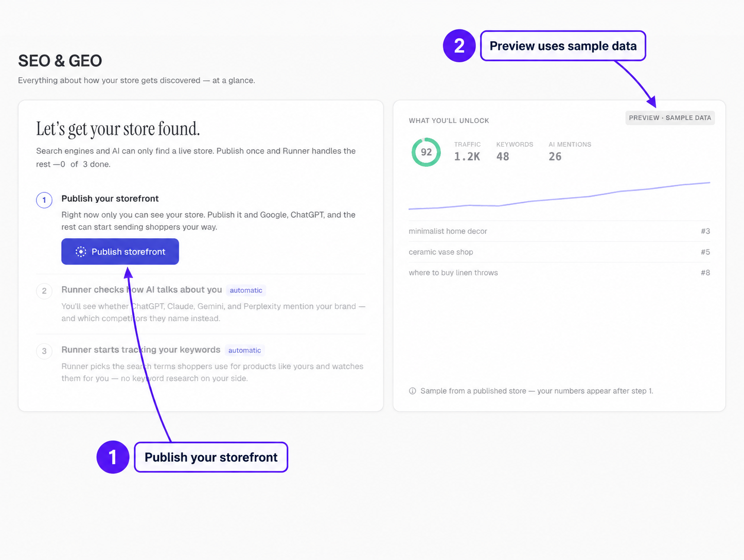Click the info icon beside sample note
Image resolution: width=744 pixels, height=560 pixels.
[x=412, y=391]
